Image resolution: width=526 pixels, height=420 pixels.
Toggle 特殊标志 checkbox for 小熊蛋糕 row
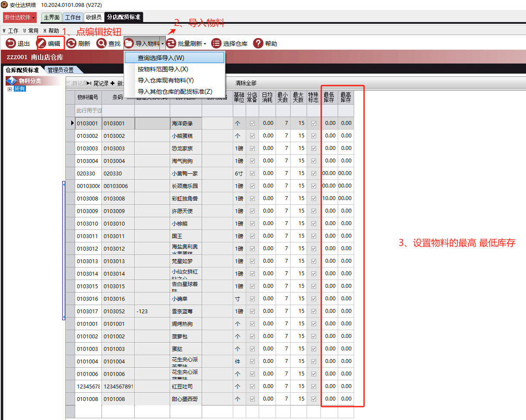pyautogui.click(x=314, y=136)
